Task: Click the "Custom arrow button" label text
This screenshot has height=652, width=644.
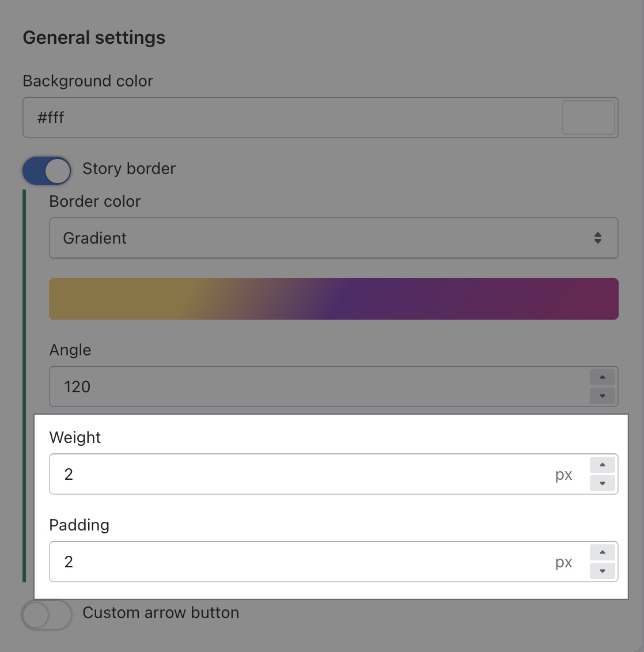Action: point(161,613)
